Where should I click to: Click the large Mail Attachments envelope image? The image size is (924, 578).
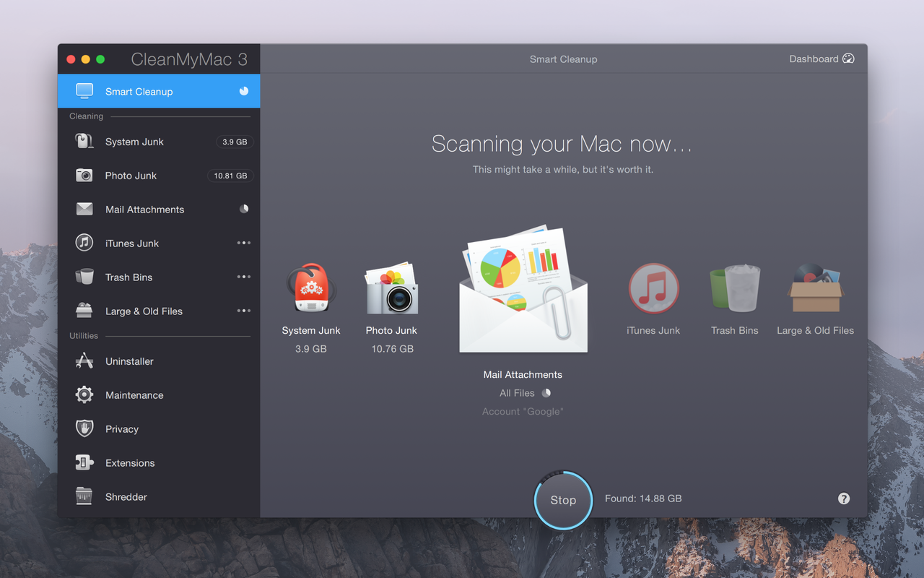[523, 290]
